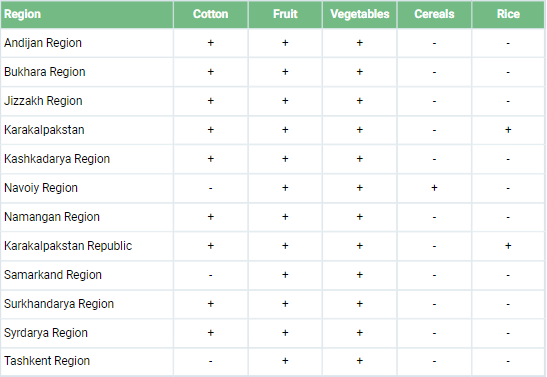547x377 pixels.
Task: Select the Rice plus for Karakalpakstan Republic
Action: pos(508,246)
